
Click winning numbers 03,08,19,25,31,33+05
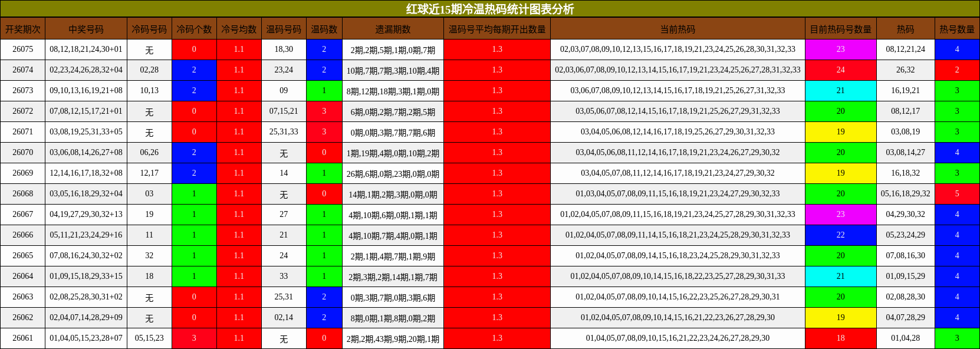click(x=86, y=132)
